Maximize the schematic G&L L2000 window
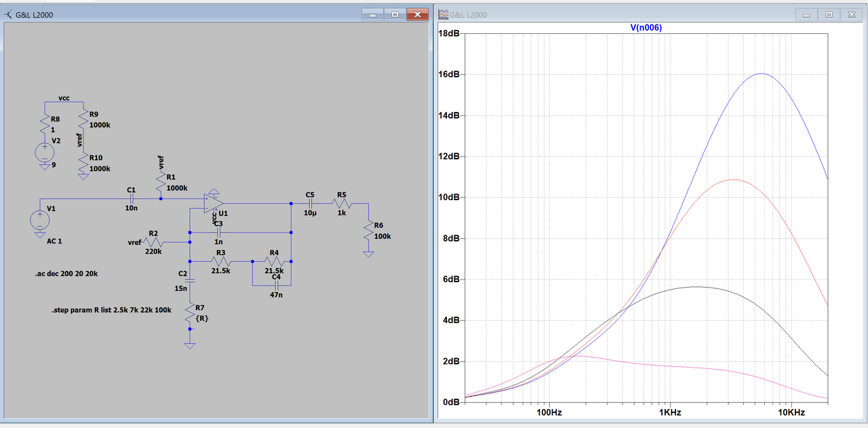The width and height of the screenshot is (868, 428). point(395,14)
